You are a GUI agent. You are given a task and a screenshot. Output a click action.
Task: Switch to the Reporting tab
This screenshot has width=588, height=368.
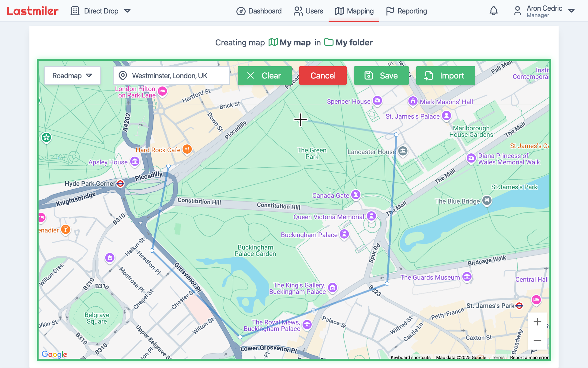[x=406, y=11]
